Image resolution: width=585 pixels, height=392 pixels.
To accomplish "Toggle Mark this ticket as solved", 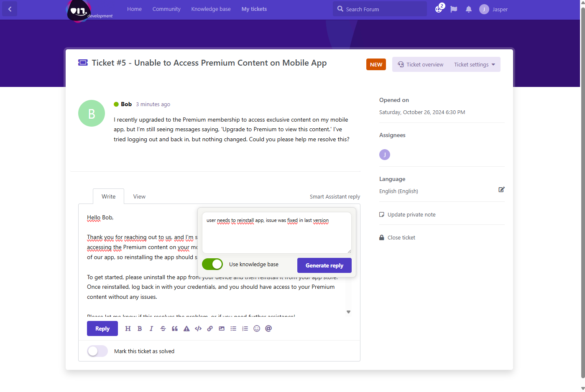I will (x=97, y=351).
